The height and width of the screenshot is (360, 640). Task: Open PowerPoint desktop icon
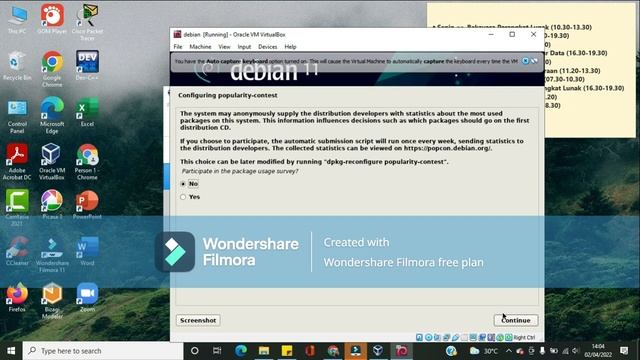click(87, 205)
